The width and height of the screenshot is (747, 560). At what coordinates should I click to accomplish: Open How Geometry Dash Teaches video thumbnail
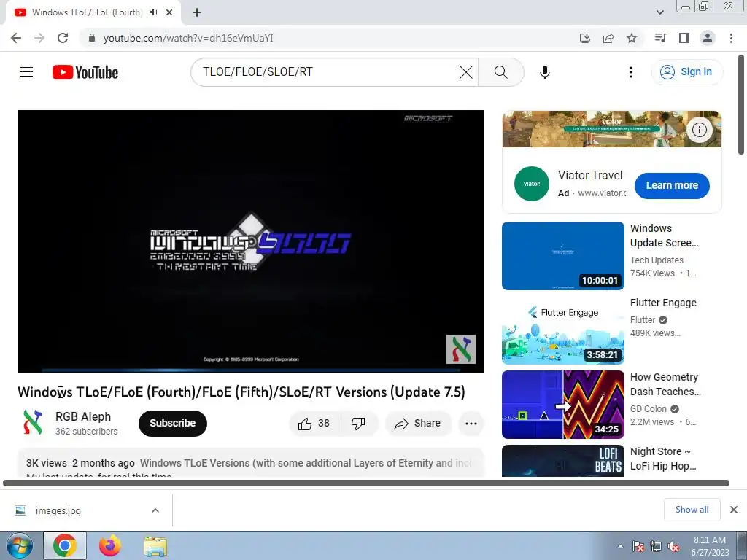coord(562,405)
